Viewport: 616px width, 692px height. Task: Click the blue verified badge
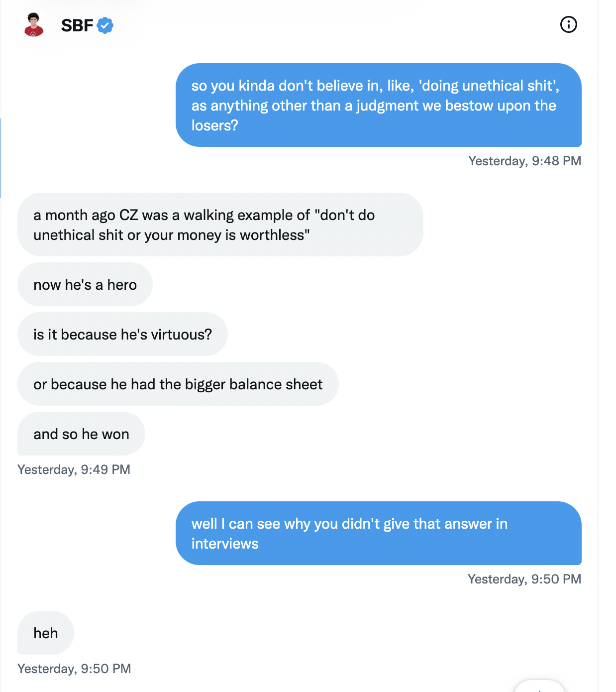pyautogui.click(x=105, y=25)
